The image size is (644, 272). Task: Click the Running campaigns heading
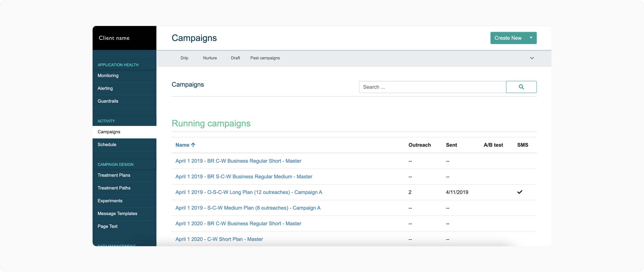pyautogui.click(x=211, y=123)
